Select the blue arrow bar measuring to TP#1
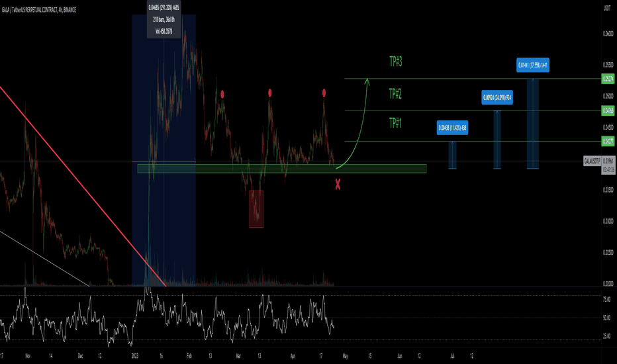The height and width of the screenshot is (364, 617). click(x=453, y=155)
